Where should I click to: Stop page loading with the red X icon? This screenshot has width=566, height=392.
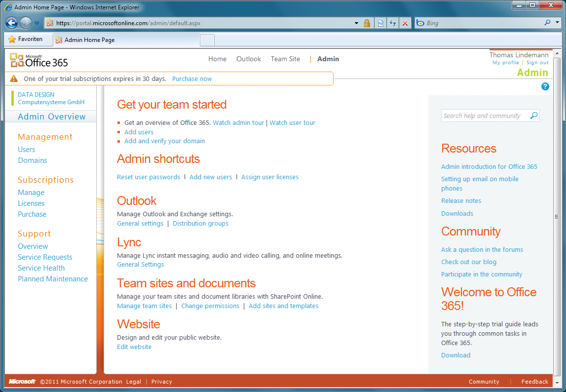[x=405, y=23]
